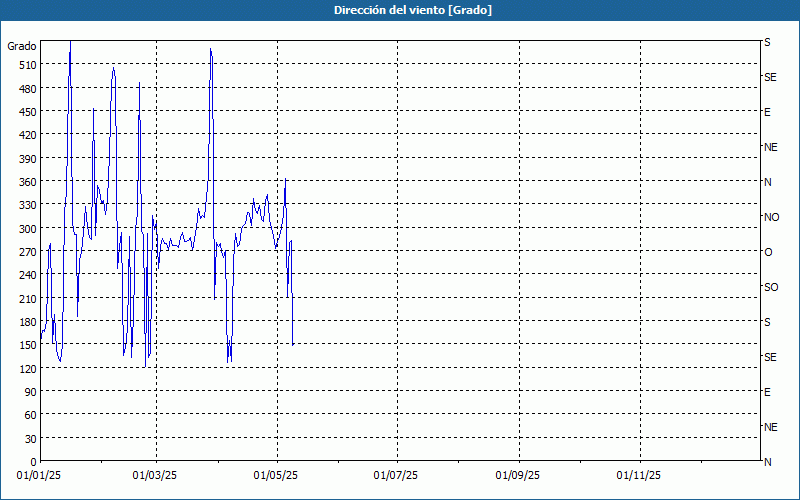Click the 30 degree axis label

click(x=31, y=439)
